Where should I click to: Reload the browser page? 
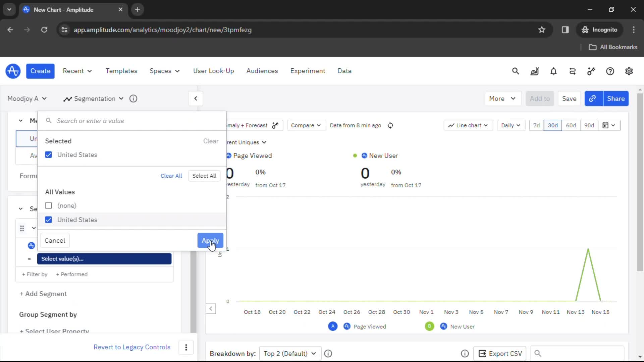(x=44, y=30)
